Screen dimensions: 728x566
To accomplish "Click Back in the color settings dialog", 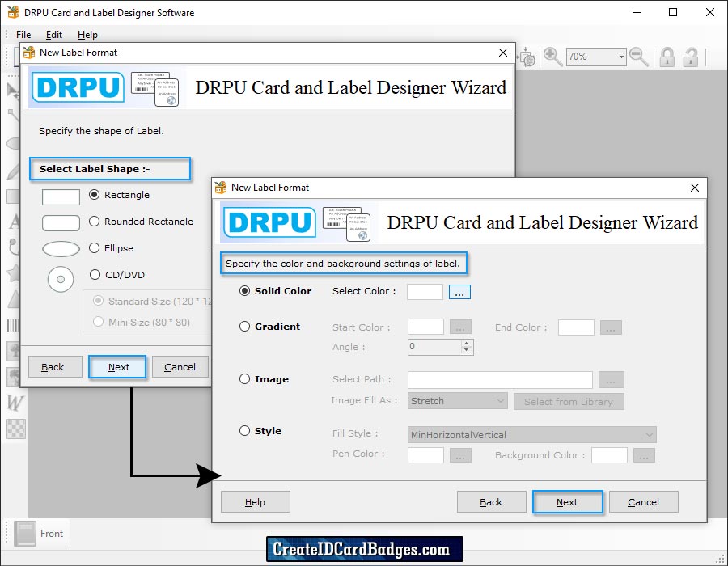I will click(x=491, y=502).
